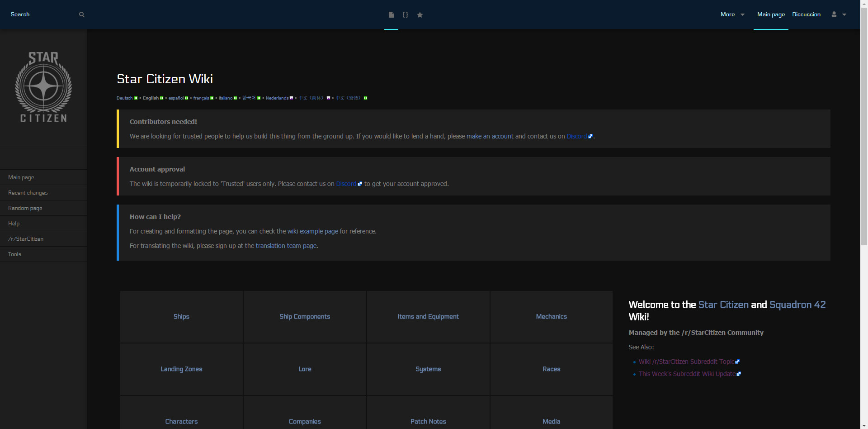Open the user account icon menu
This screenshot has width=868, height=429.
coord(834,14)
